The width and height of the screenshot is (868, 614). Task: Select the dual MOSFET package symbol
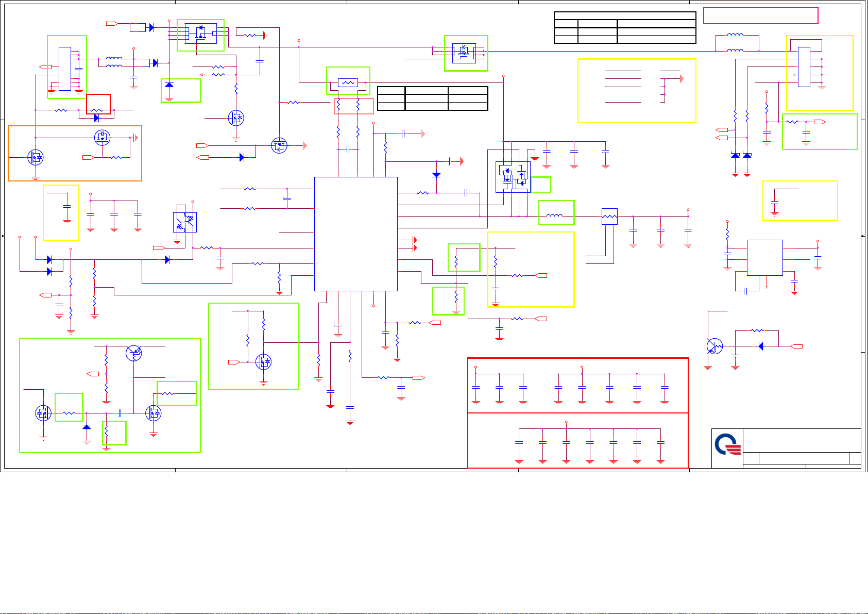pyautogui.click(x=513, y=177)
